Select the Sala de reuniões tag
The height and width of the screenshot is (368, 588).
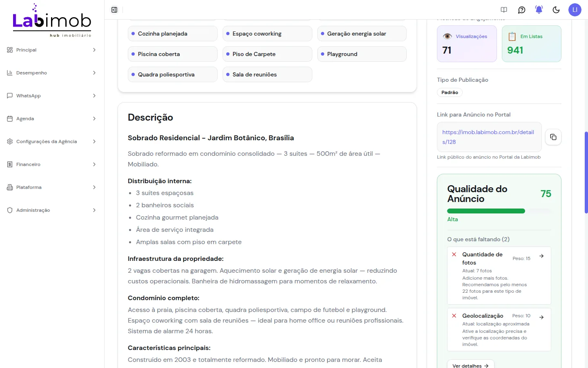267,74
